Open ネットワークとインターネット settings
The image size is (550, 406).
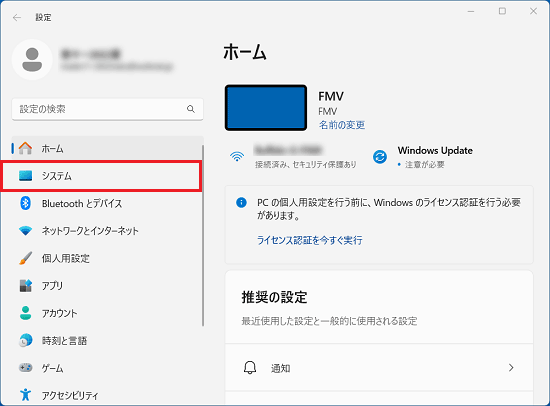[107, 231]
